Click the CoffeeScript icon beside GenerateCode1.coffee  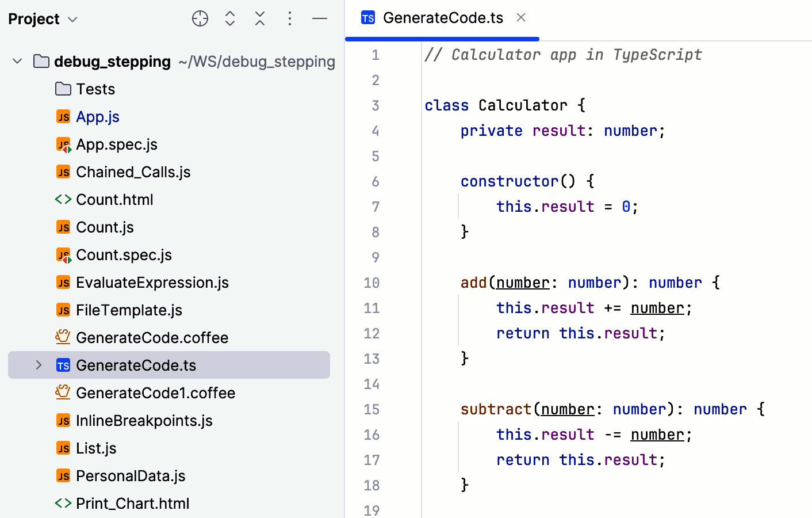(63, 393)
